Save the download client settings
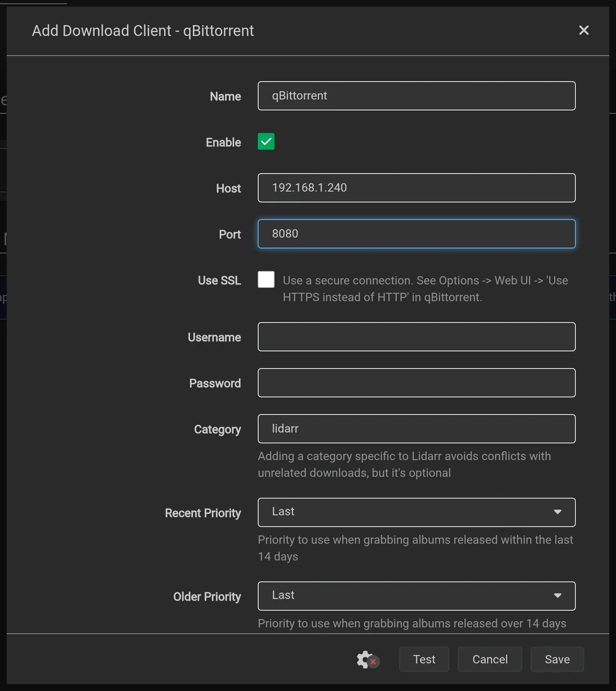This screenshot has width=616, height=691. pos(557,659)
